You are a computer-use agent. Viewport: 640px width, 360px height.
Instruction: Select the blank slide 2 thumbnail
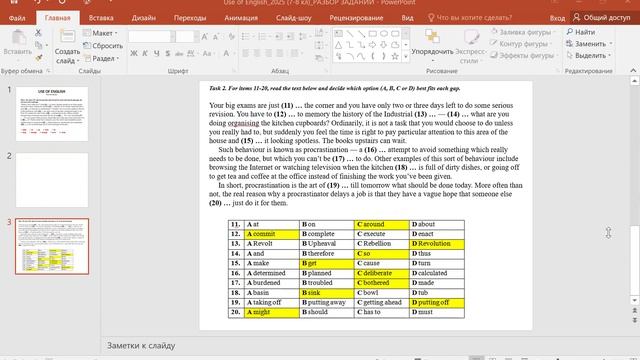click(x=52, y=180)
